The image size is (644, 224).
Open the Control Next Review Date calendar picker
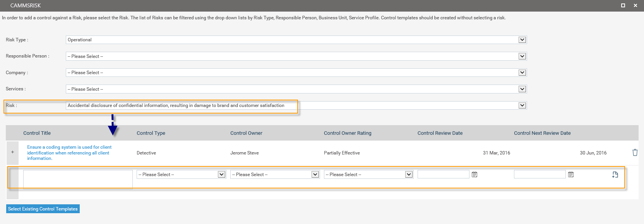[571, 175]
